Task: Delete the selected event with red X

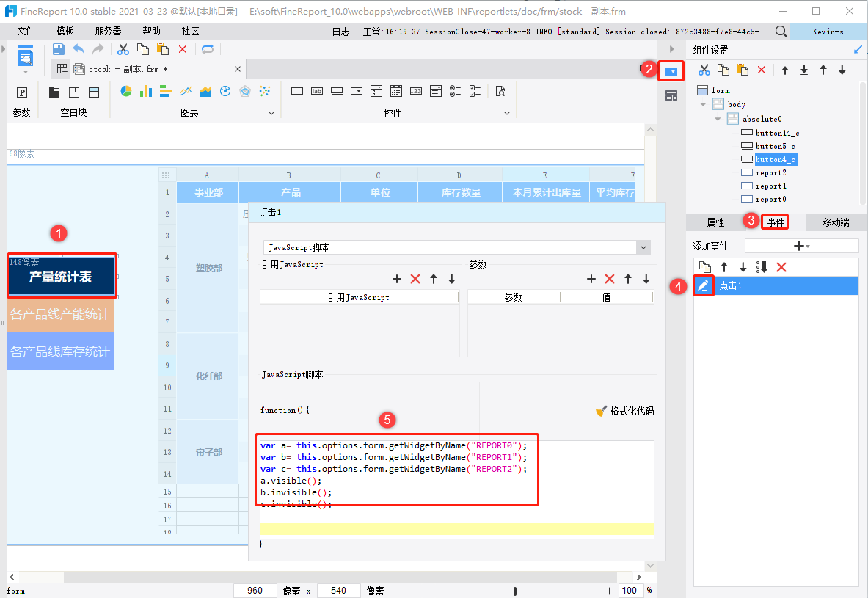Action: (781, 267)
